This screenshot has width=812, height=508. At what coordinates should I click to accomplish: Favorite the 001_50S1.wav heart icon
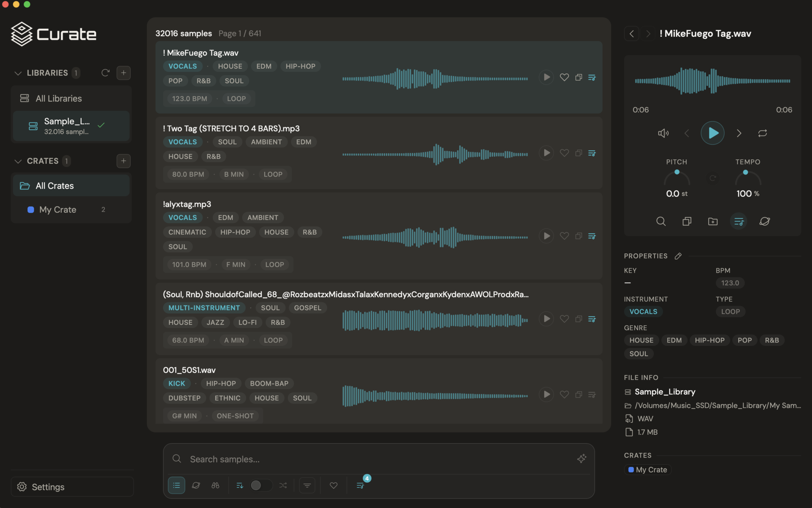564,395
